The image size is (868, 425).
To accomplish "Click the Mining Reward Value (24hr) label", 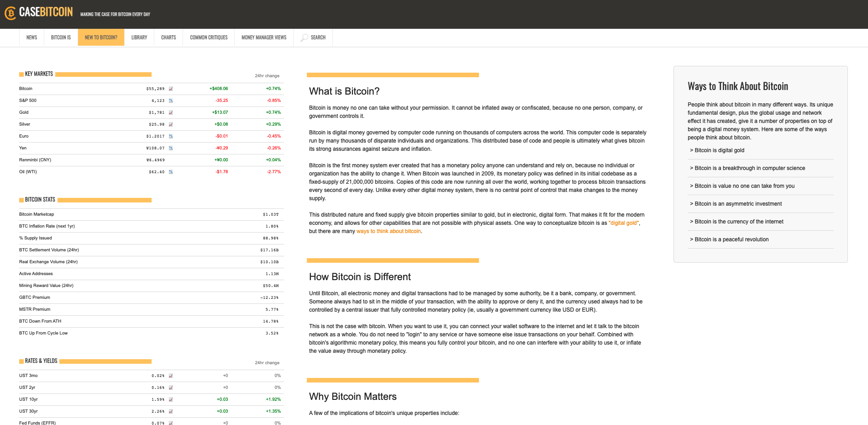I will [x=46, y=286].
